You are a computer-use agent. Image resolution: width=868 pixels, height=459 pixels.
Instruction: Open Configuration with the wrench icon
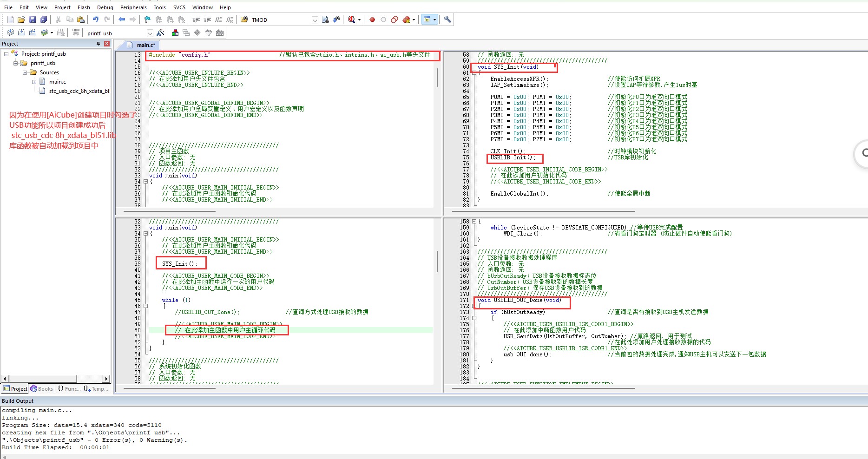447,20
